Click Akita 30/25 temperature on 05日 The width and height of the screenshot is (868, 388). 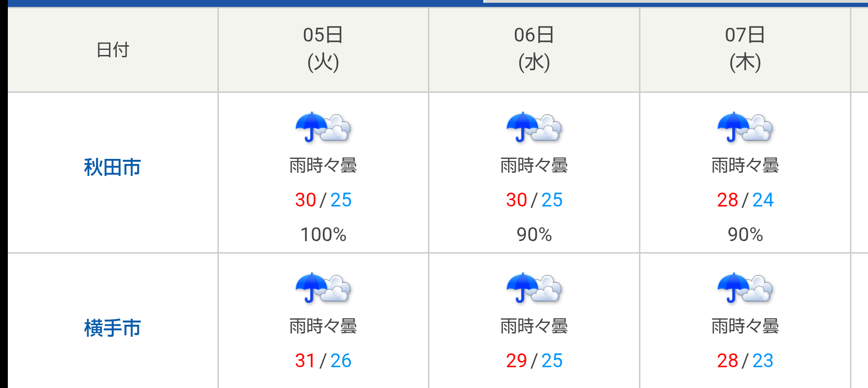point(323,200)
